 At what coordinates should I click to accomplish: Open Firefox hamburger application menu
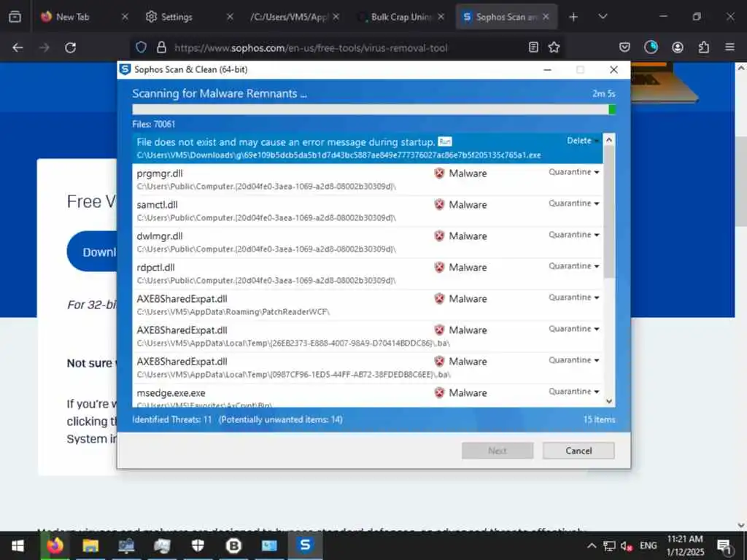tap(729, 47)
